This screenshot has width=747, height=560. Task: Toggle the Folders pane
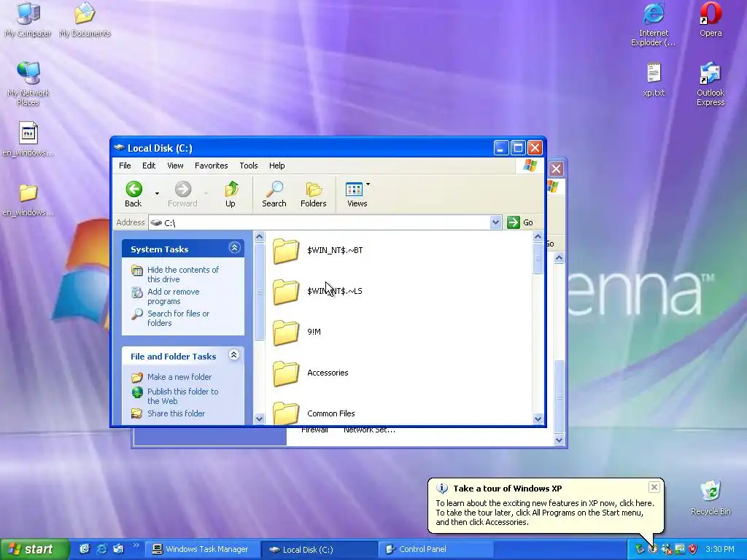[313, 194]
